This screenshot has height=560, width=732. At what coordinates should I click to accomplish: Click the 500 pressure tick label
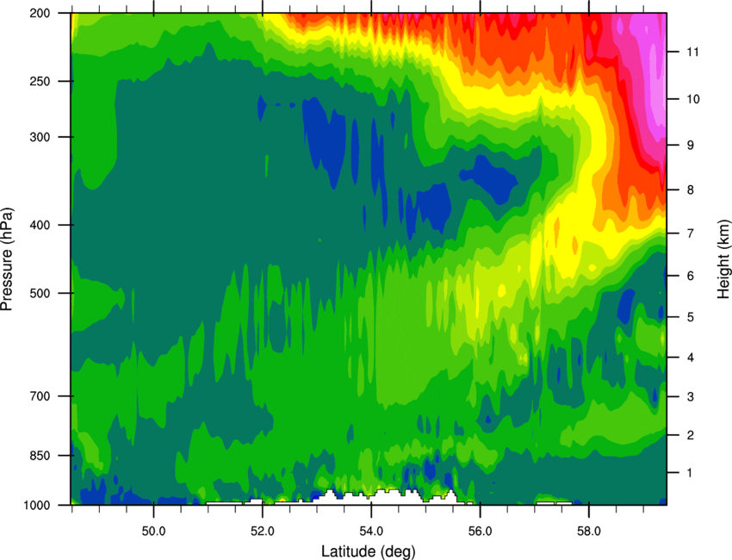pyautogui.click(x=40, y=293)
